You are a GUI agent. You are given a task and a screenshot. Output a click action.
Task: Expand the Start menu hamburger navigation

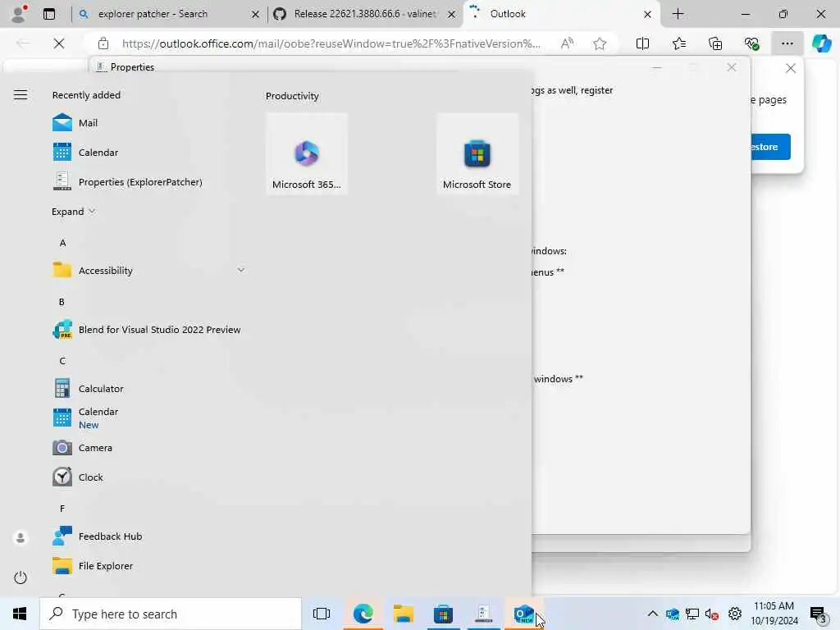(21, 95)
